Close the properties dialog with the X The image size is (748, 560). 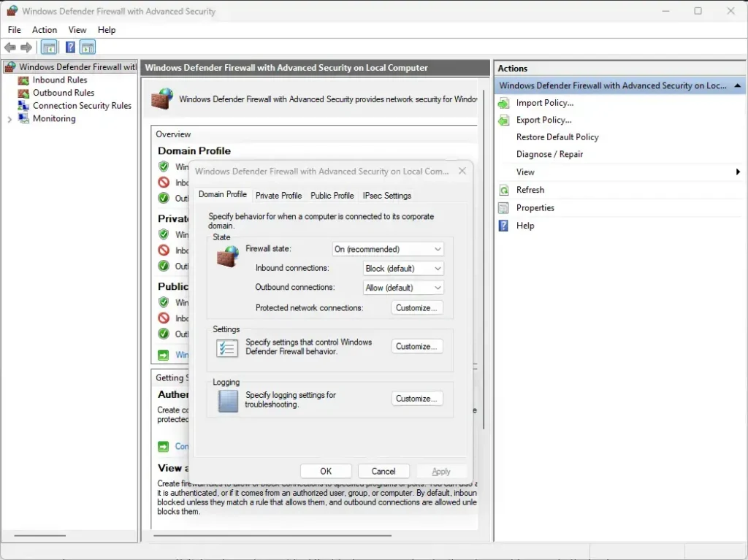[x=462, y=171]
